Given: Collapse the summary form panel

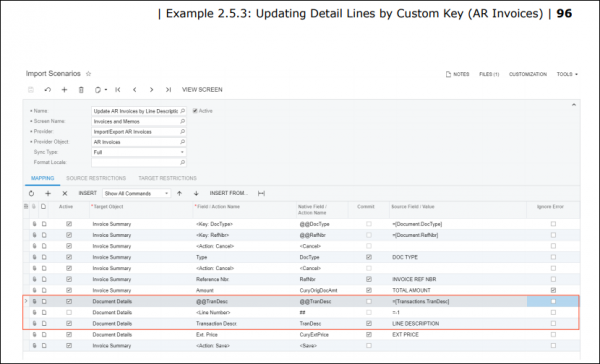Looking at the screenshot, I should [574, 105].
